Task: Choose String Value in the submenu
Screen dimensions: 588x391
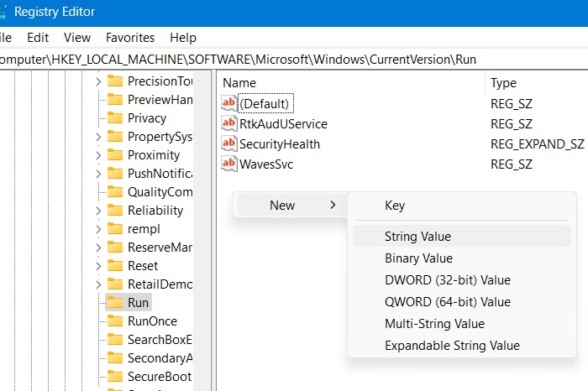Action: [x=462, y=237]
